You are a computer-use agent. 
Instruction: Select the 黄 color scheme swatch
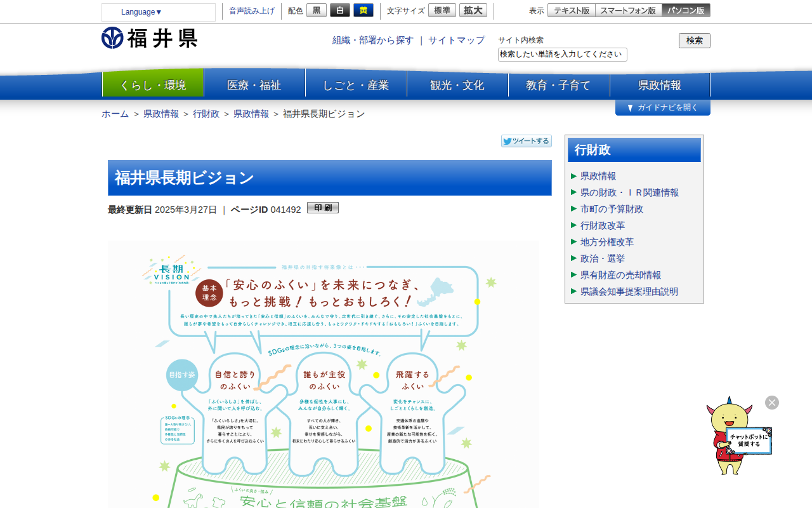click(x=363, y=10)
